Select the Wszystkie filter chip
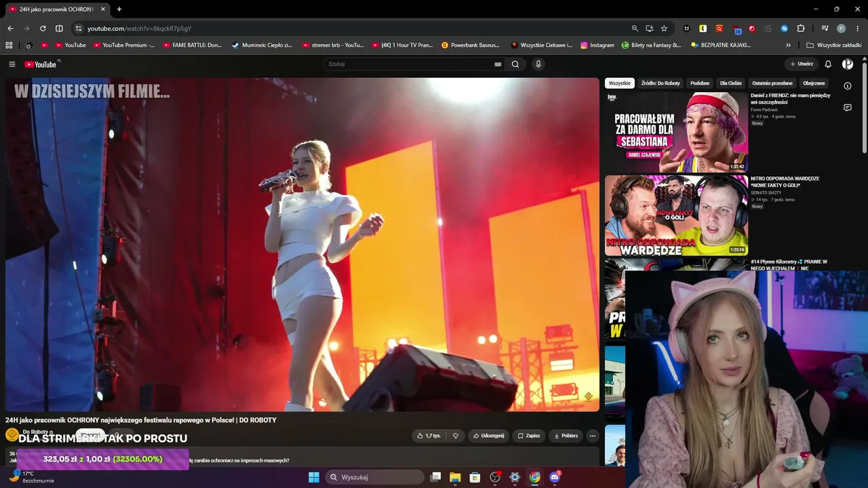Screen dimensions: 868x488 620,83
